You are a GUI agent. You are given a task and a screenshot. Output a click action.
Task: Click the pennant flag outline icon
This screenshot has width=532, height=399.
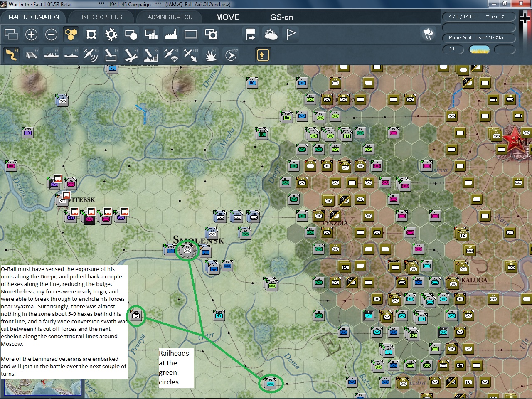click(x=291, y=34)
